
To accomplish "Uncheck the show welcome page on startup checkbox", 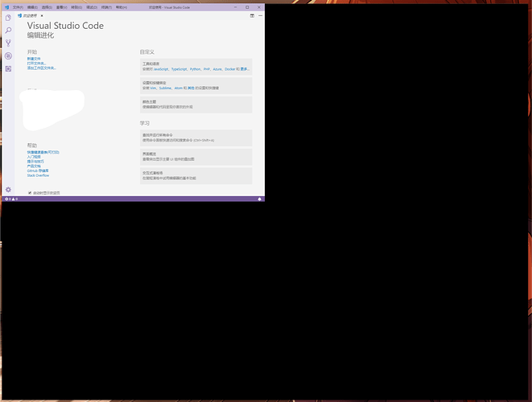I will (30, 192).
